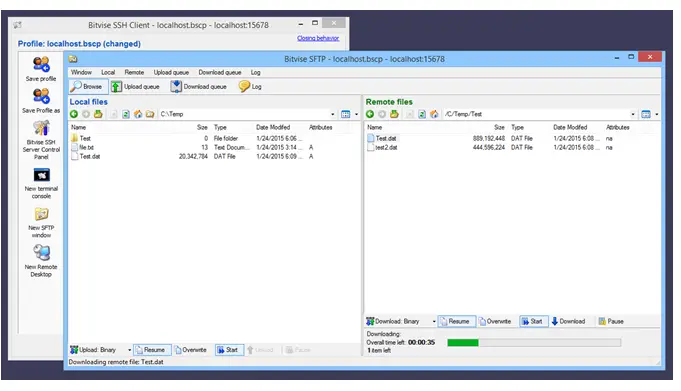Click the Local files view layout icon
The height and width of the screenshot is (391, 681).
[x=345, y=114]
